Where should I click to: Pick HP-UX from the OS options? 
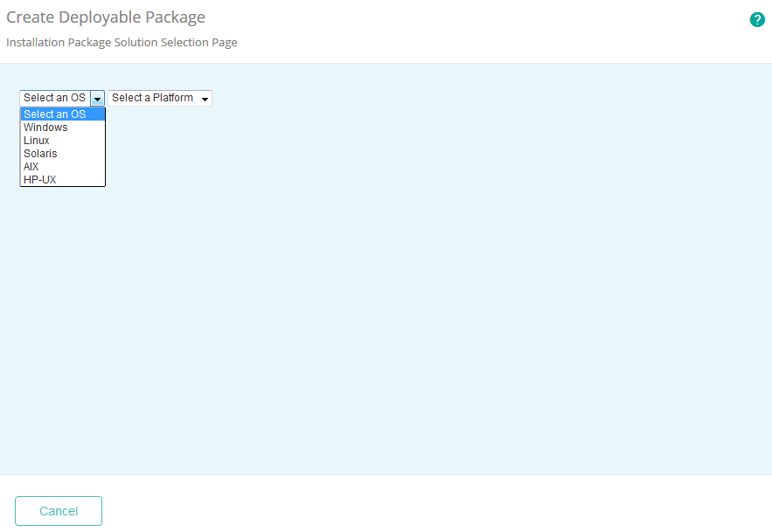[39, 180]
